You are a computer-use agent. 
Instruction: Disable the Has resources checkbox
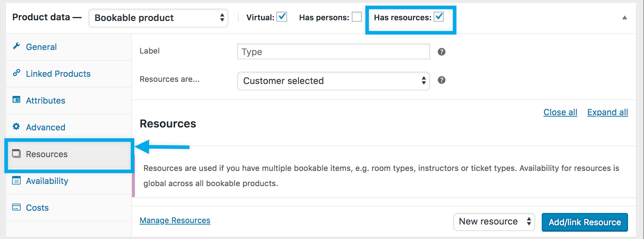439,16
